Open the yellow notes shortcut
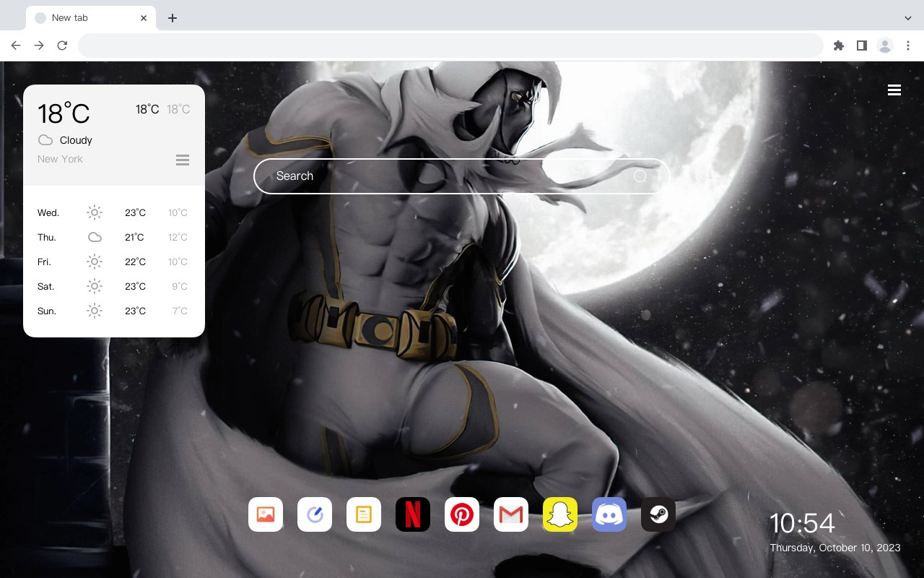 (x=364, y=514)
